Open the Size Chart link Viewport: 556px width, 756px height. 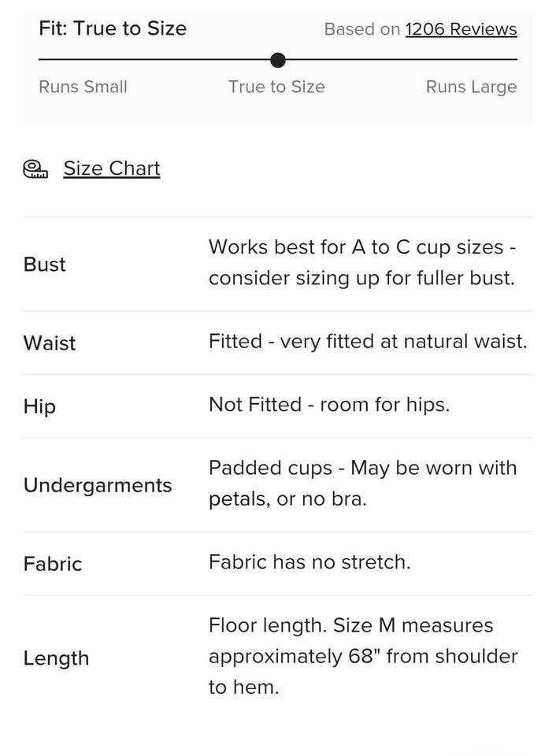pyautogui.click(x=111, y=169)
